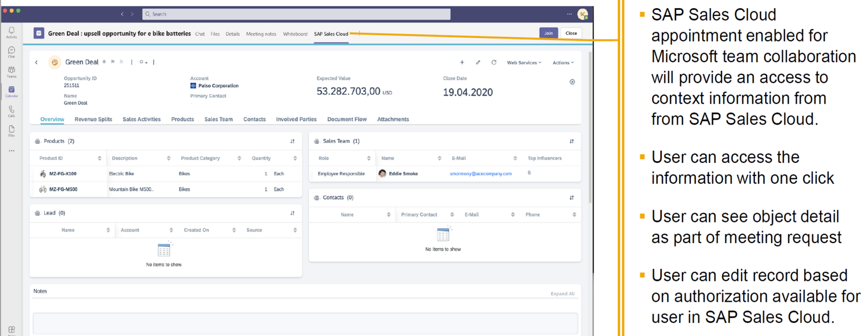Click the plus icon to create new
The height and width of the screenshot is (336, 868).
462,63
